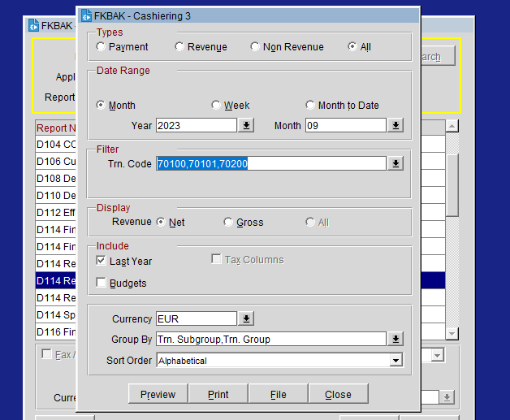Click the Preview button
The image size is (510, 420).
pos(158,395)
